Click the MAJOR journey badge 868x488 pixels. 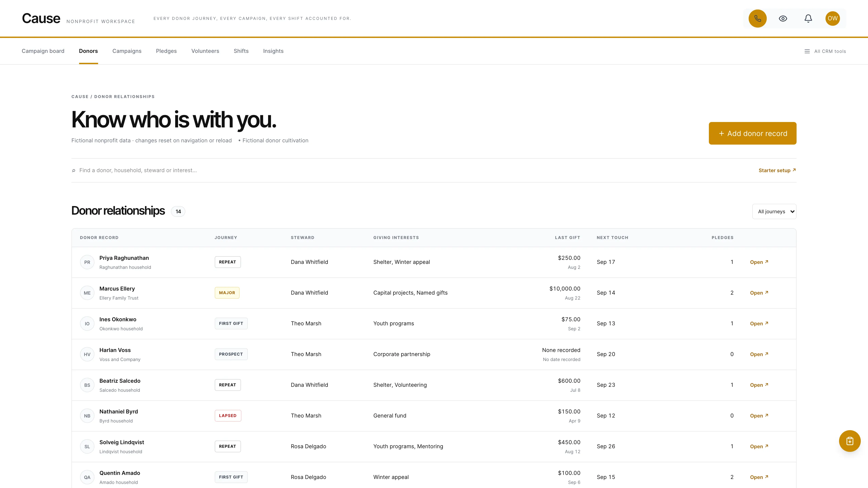point(227,293)
